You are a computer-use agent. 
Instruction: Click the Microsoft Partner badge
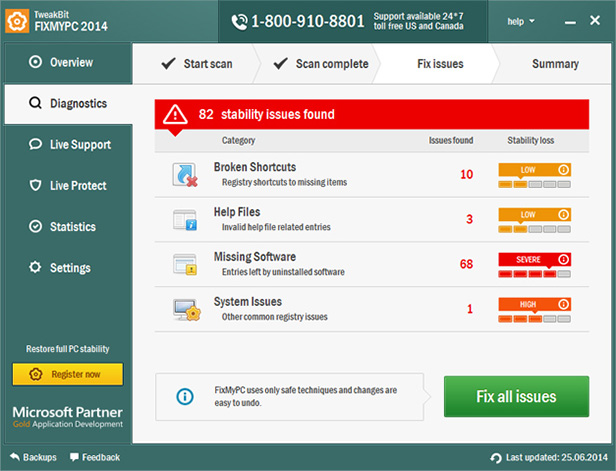(68, 417)
